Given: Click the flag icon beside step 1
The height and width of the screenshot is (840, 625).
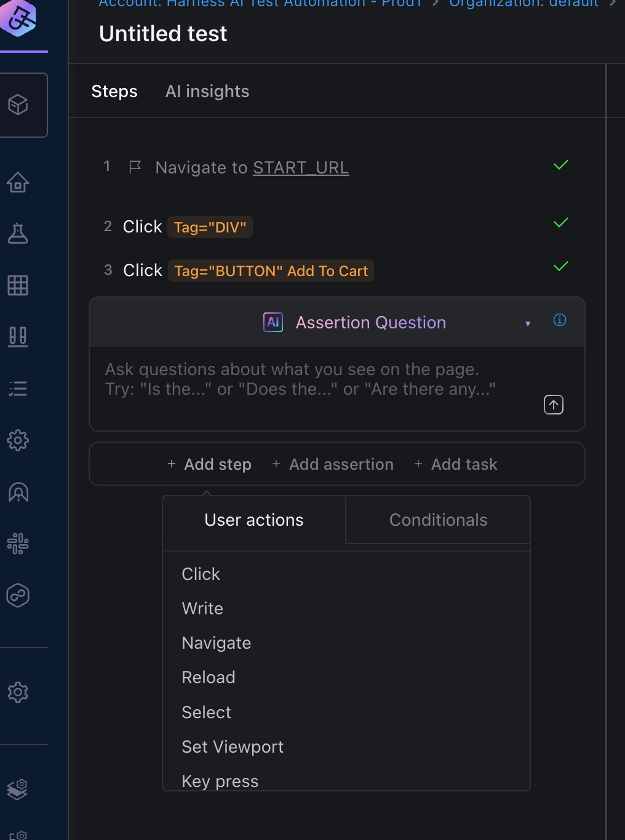Looking at the screenshot, I should coord(135,166).
